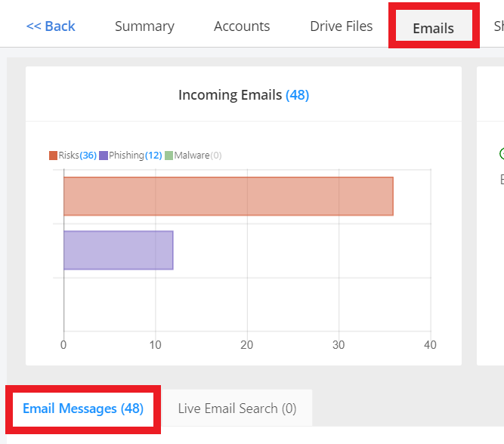Select the Email Messages (48) tab
504x444 pixels.
click(82, 409)
